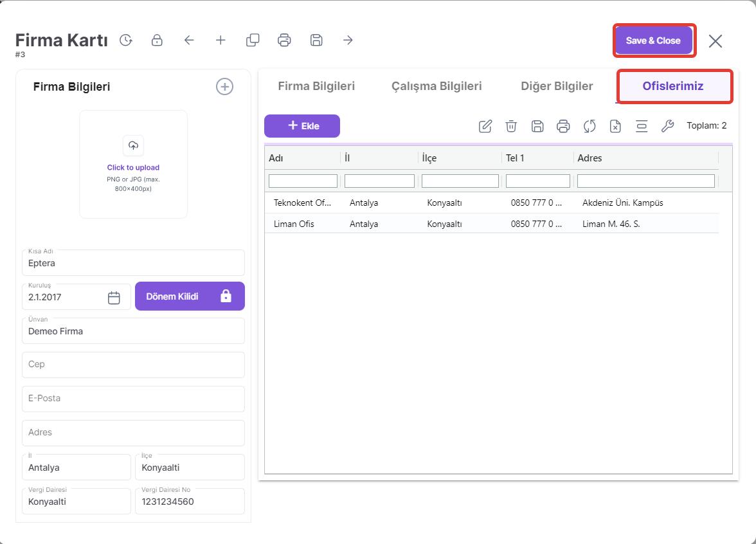Edit selected office with pencil icon
The width and height of the screenshot is (756, 544).
[x=485, y=126]
